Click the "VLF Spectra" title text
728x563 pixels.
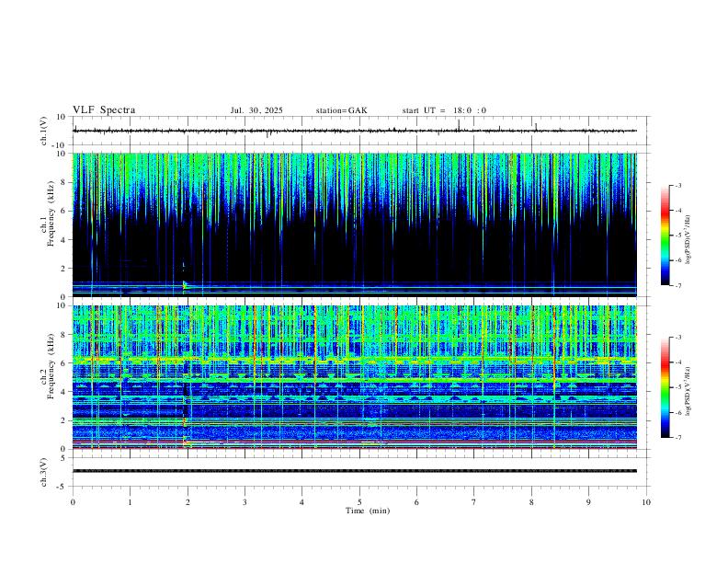point(104,110)
